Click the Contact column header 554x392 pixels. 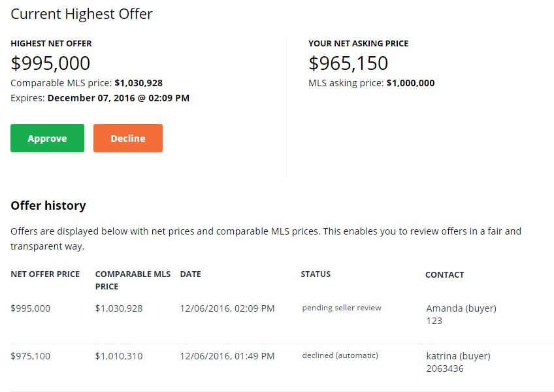pos(444,275)
